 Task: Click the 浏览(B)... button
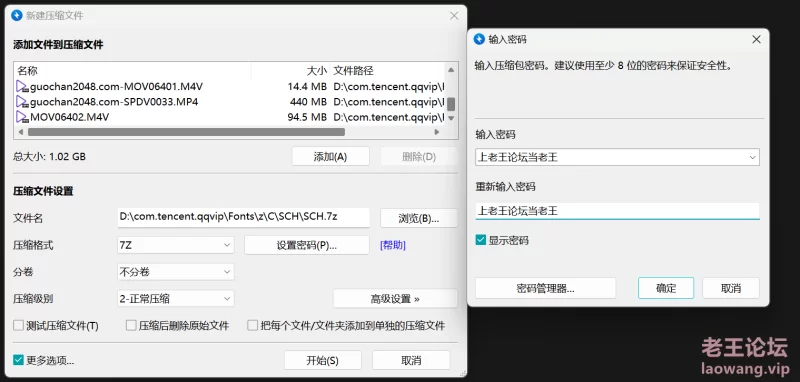[418, 218]
